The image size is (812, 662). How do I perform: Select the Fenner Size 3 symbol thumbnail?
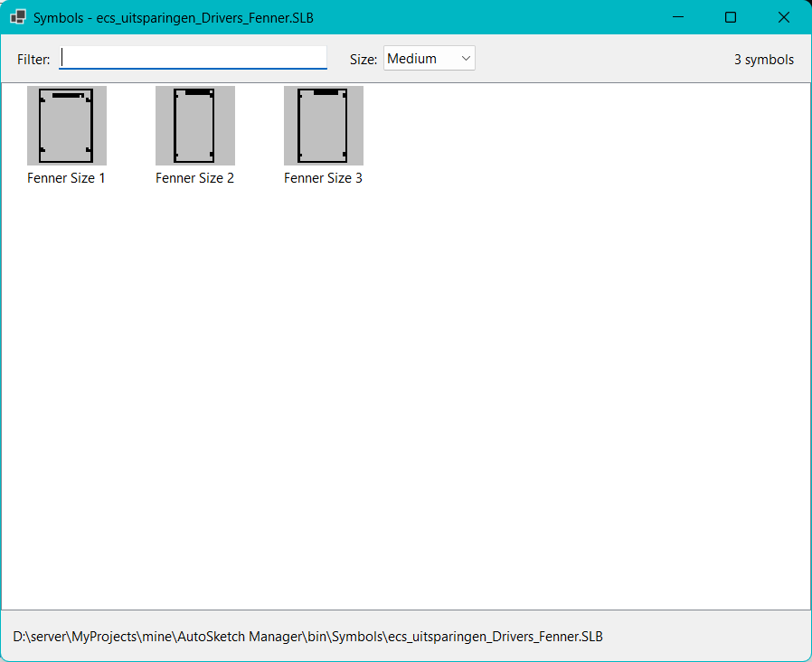pyautogui.click(x=324, y=126)
